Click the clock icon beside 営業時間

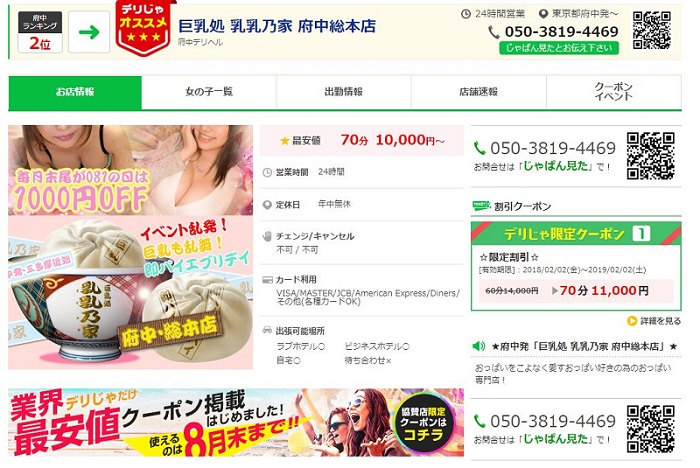point(267,172)
